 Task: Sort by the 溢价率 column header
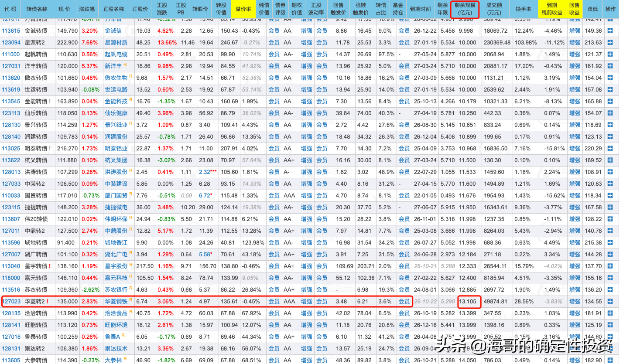click(243, 9)
